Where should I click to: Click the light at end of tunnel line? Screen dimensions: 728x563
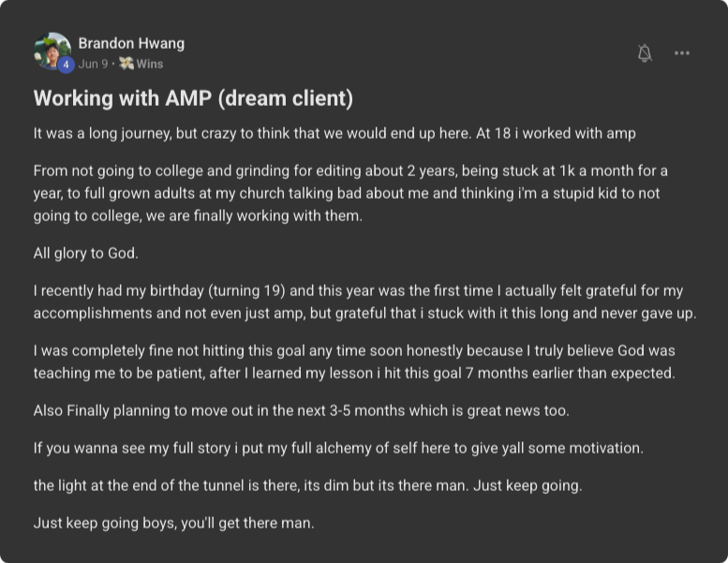click(307, 485)
